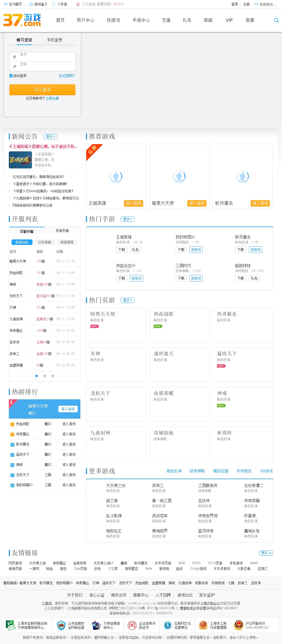Image resolution: width=282 pixels, height=644 pixels.
Task: Click the 家长监护 footer link
Action: pyautogui.click(x=207, y=595)
